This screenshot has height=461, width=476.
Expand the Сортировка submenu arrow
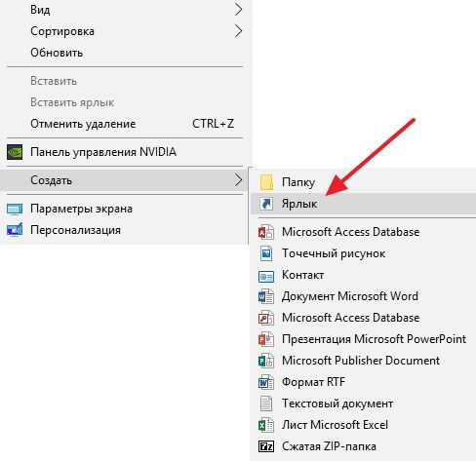[x=239, y=31]
